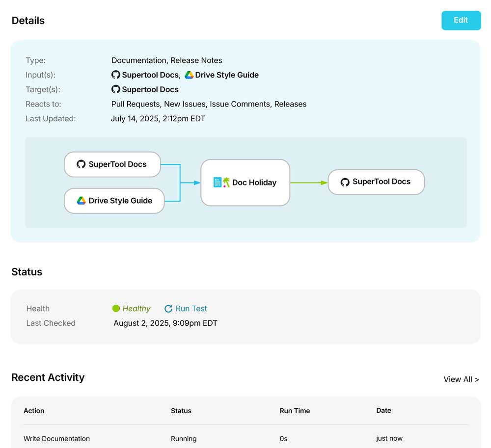Screen dimensions: 491x448
Task: Click Date column header
Action: point(383,410)
